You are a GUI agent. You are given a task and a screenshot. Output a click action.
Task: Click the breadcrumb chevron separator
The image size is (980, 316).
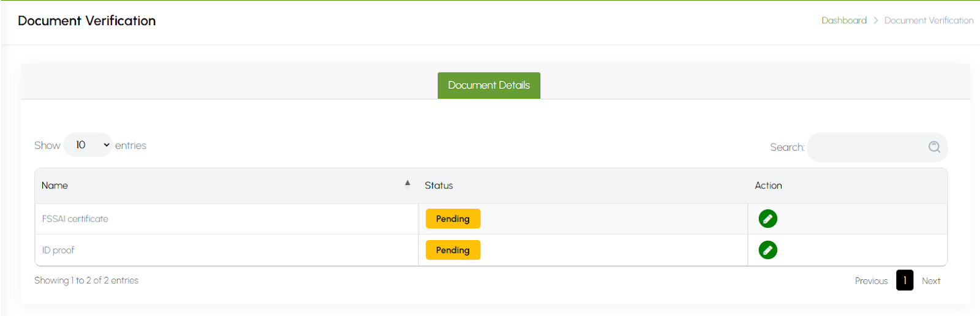(x=875, y=21)
